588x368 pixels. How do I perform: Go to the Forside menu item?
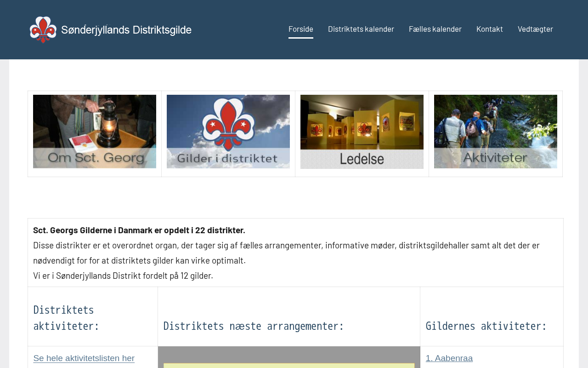click(x=301, y=29)
